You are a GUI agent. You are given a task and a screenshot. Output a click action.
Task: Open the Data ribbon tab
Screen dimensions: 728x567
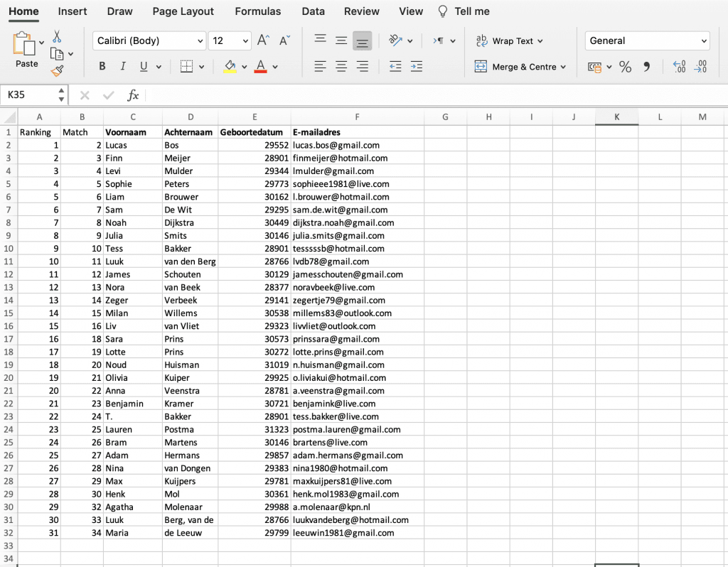[x=313, y=11]
